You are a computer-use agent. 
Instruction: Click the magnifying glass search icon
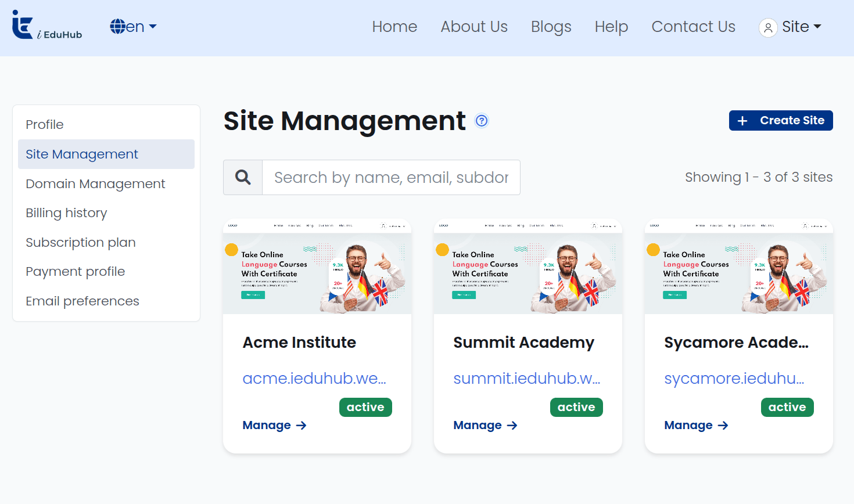pos(243,177)
